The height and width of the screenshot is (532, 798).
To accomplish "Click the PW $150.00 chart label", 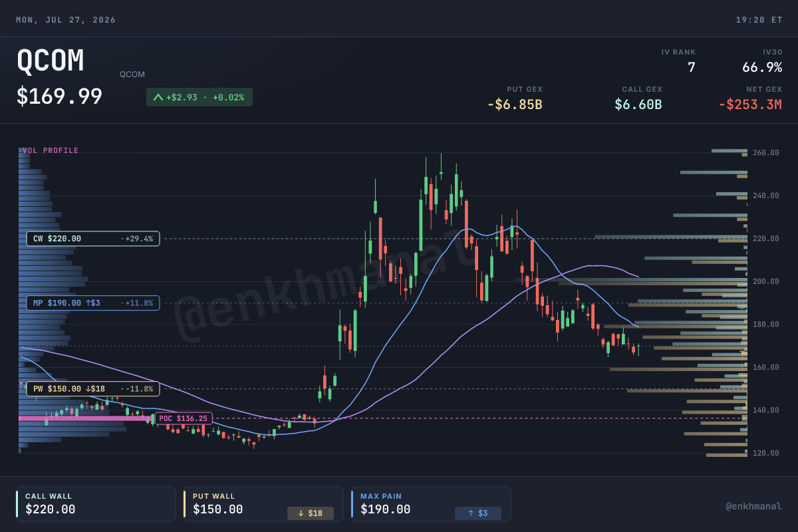I will tap(93, 388).
